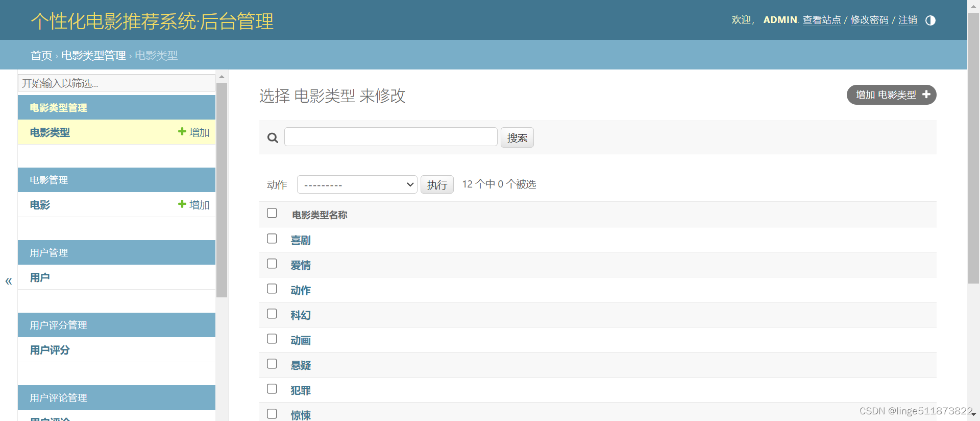
Task: Click the sidebar vertical scrollbar thumb
Action: pyautogui.click(x=222, y=190)
